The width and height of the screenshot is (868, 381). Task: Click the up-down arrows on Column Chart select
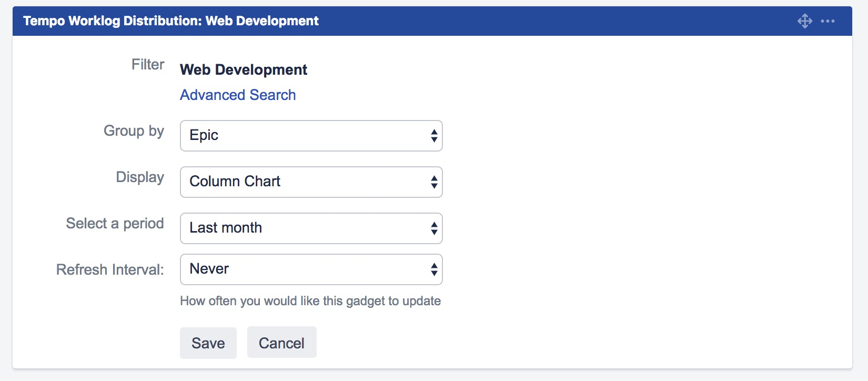tap(434, 182)
